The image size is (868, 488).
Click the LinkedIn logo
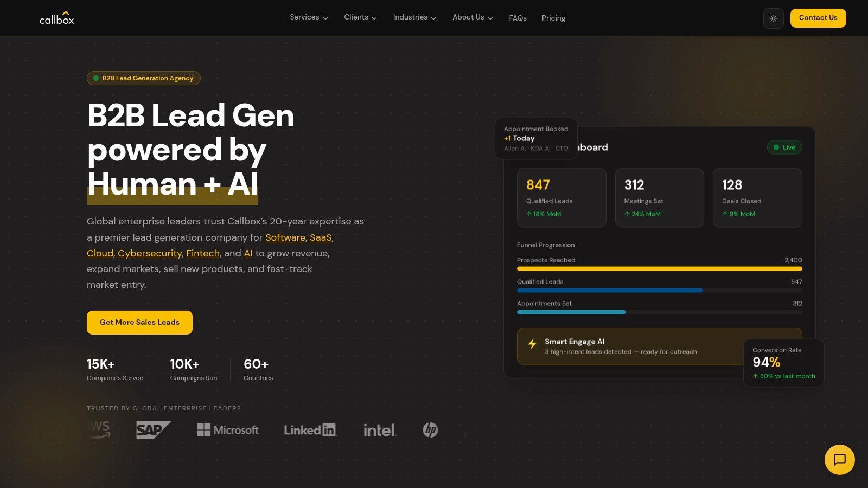point(310,430)
